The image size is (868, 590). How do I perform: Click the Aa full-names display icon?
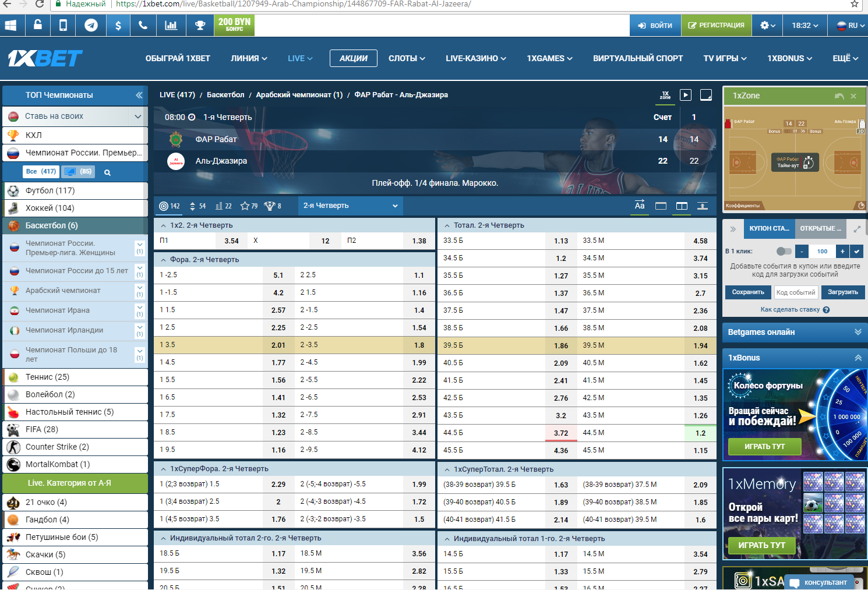click(x=640, y=206)
